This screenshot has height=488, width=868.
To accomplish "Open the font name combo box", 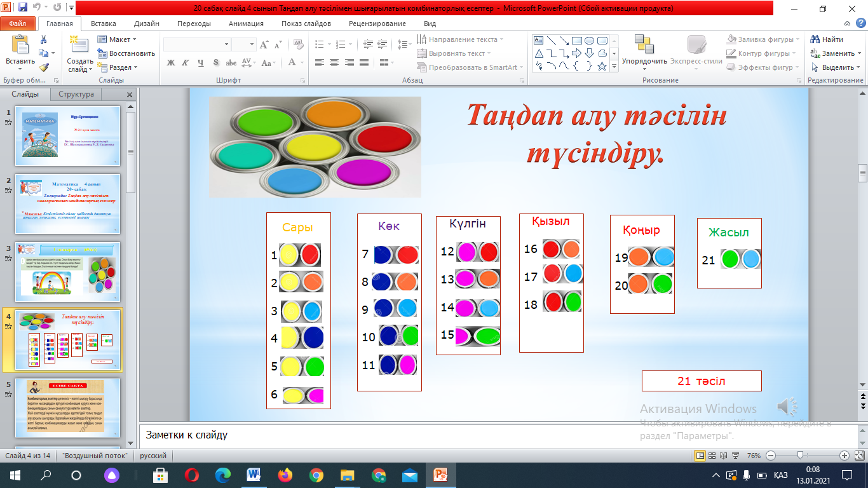I will point(197,44).
